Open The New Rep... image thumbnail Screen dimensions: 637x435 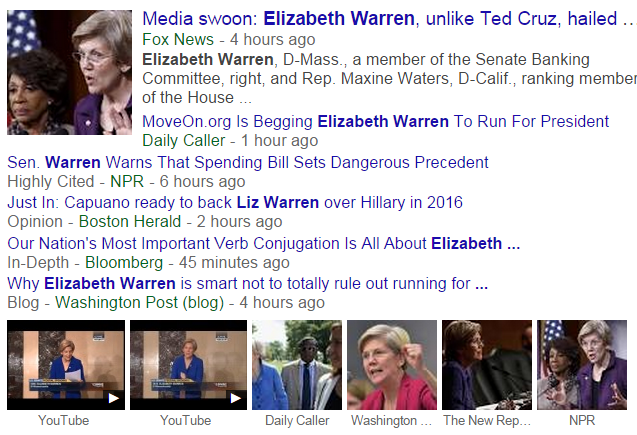coord(487,365)
